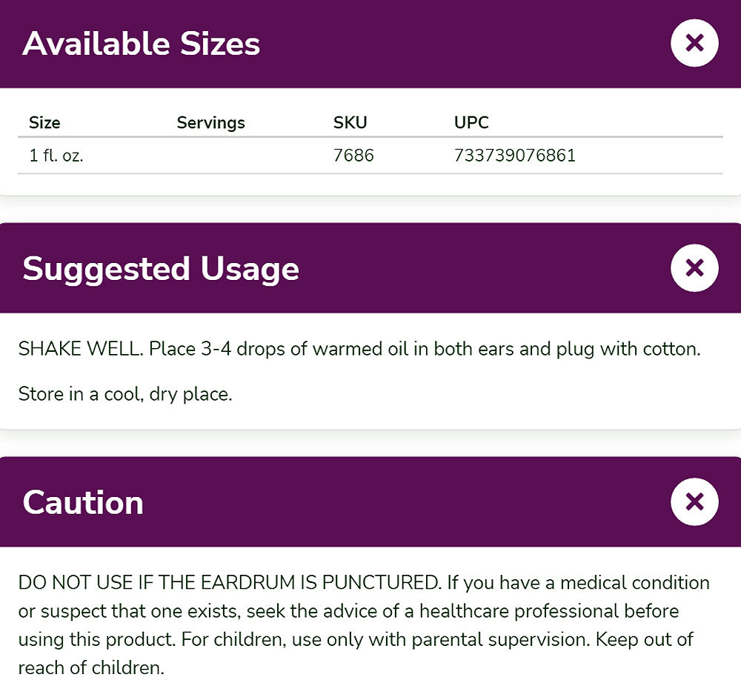Select the SKU column header
This screenshot has height=700, width=741.
[350, 123]
